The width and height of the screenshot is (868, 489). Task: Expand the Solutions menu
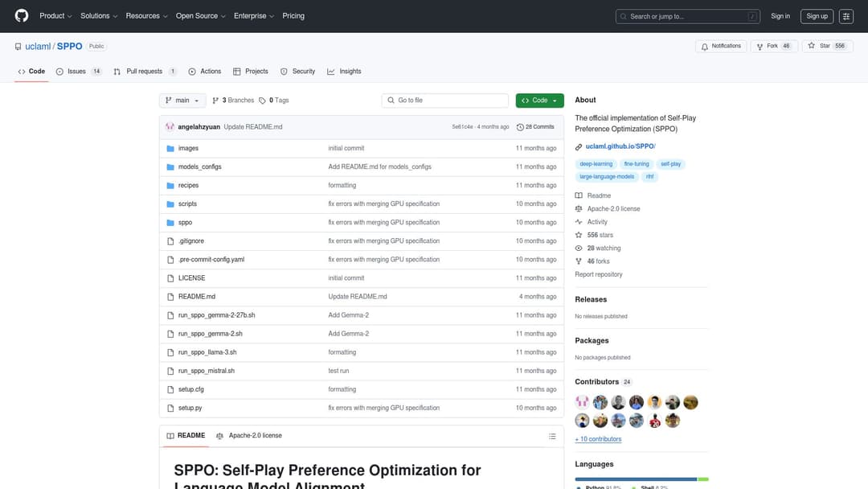pyautogui.click(x=99, y=16)
